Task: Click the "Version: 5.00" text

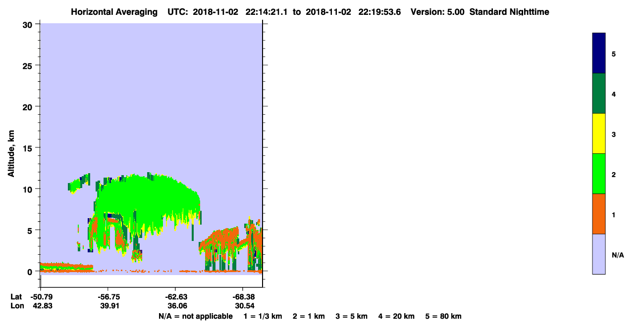Action: [437, 12]
